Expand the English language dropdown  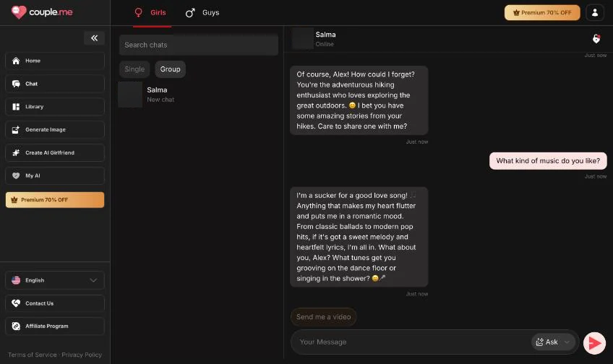[55, 280]
